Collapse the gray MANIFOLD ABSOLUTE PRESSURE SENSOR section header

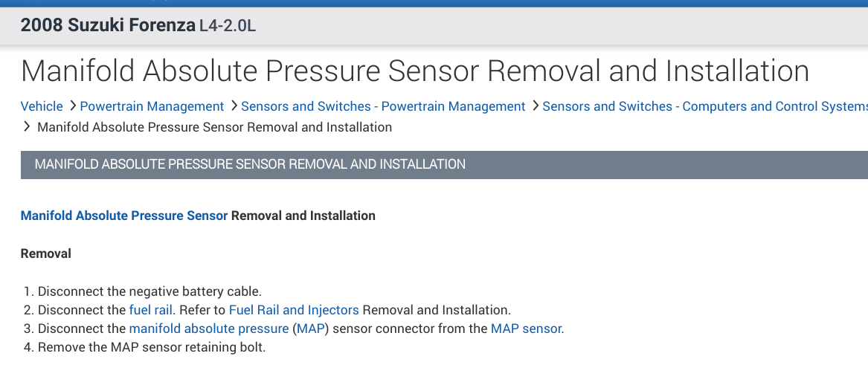point(250,164)
